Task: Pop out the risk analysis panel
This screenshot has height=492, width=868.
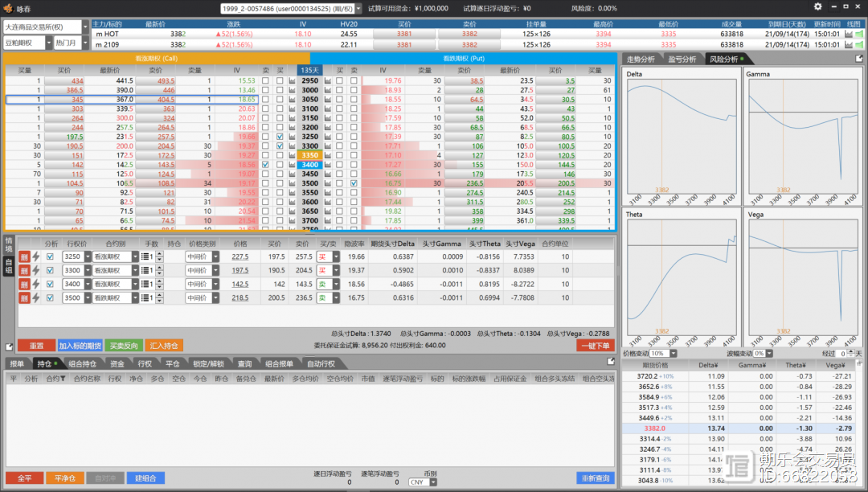Action: pyautogui.click(x=859, y=59)
